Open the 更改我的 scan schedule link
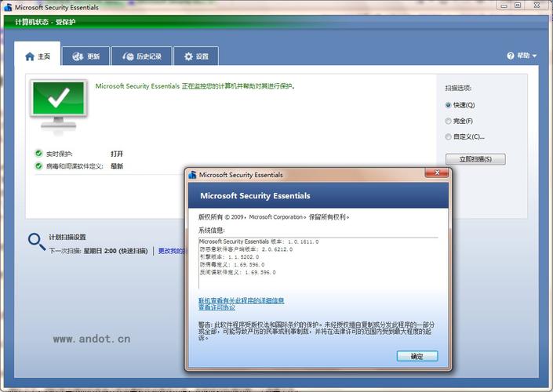553x392 pixels. pyautogui.click(x=172, y=251)
